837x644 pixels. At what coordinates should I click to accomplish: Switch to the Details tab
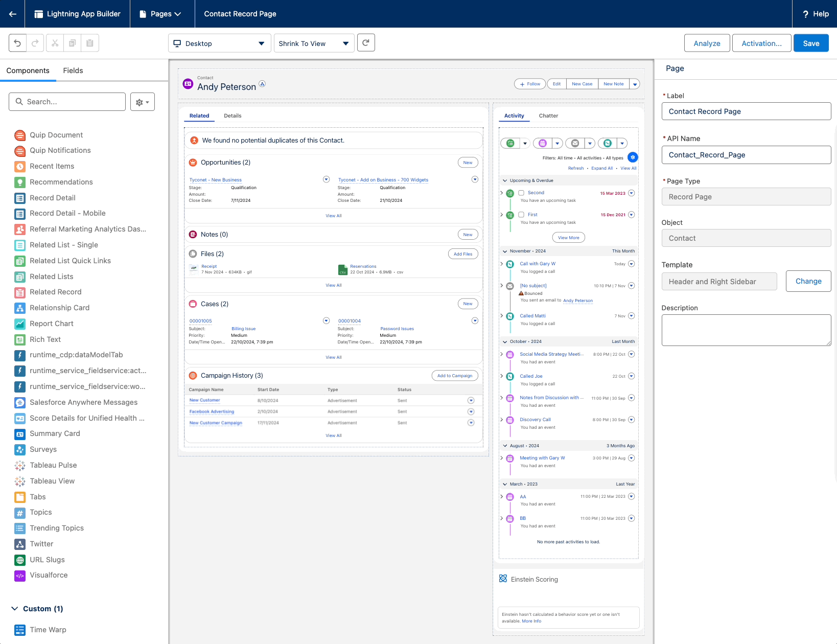pos(232,116)
